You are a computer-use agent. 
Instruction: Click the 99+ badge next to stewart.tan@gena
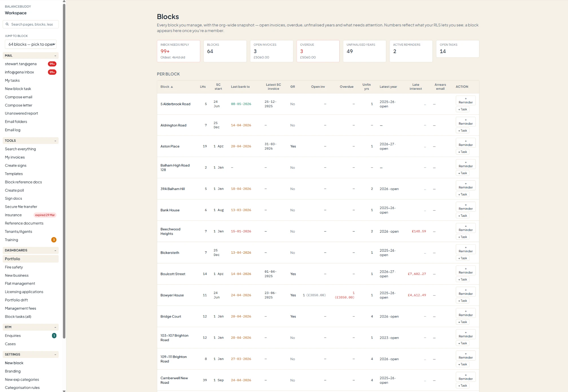(x=52, y=64)
